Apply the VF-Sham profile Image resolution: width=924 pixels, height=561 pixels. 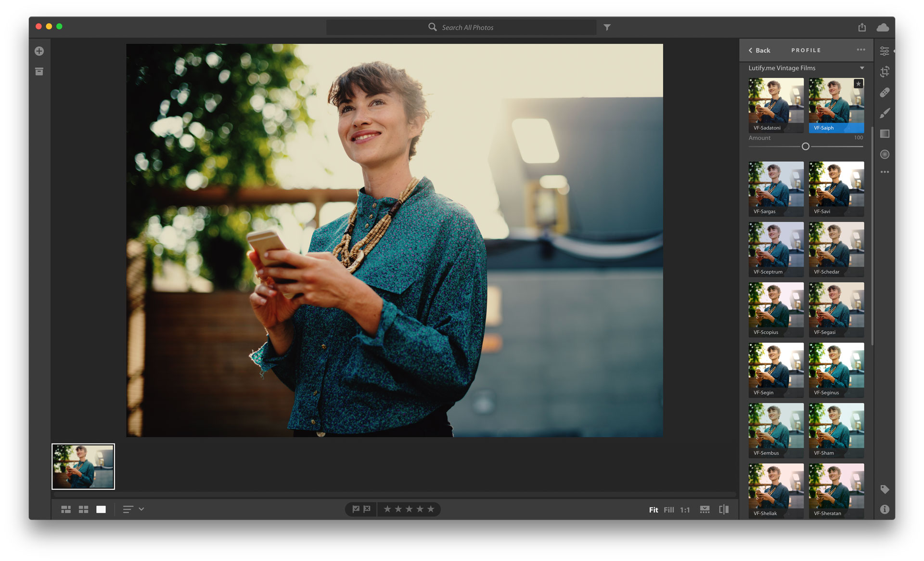pos(836,431)
